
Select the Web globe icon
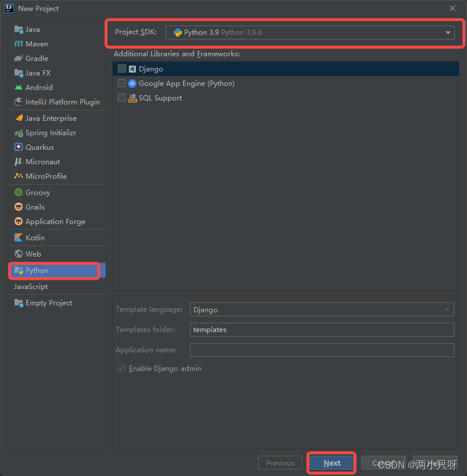pyautogui.click(x=19, y=254)
